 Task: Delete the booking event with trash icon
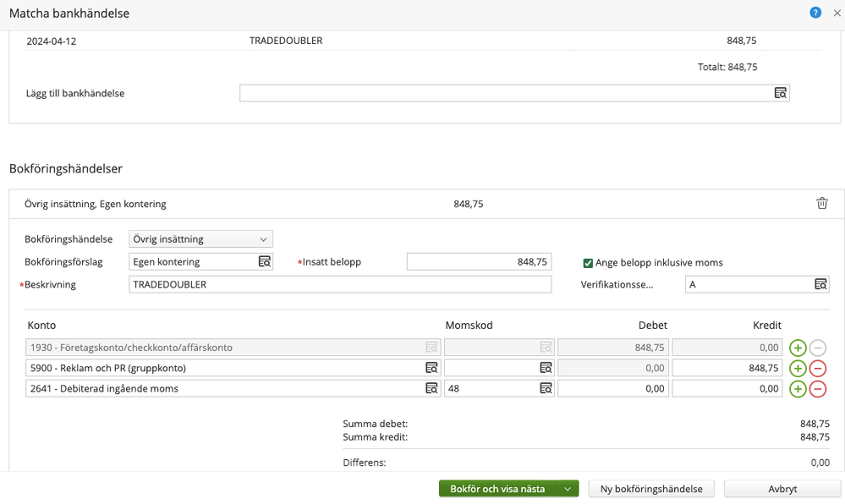(821, 204)
